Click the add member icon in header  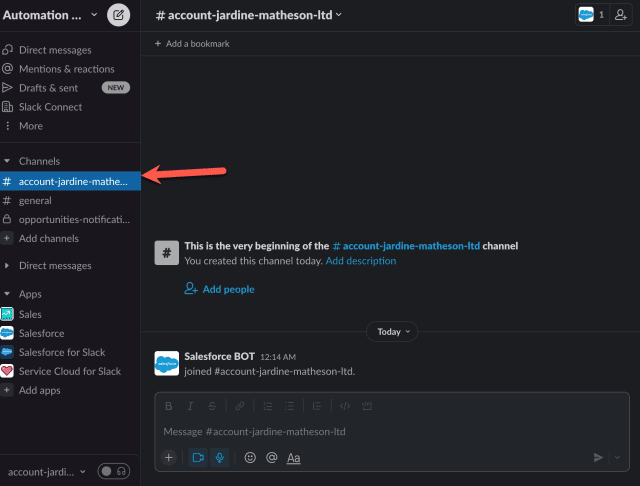click(623, 15)
